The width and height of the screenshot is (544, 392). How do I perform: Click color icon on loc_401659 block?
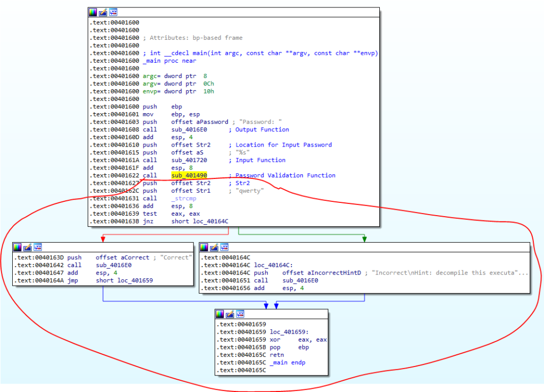220,314
